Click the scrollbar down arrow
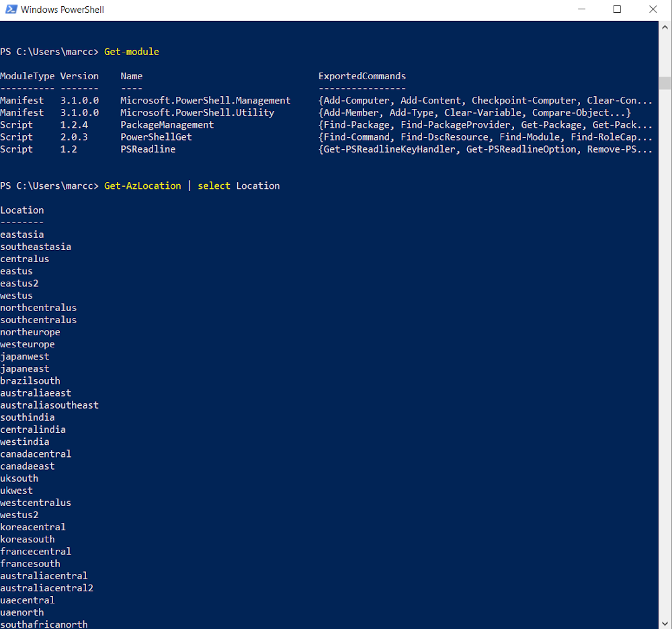 click(664, 624)
